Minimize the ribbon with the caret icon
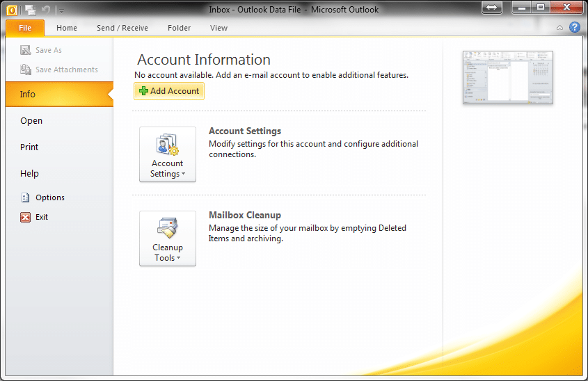 559,28
